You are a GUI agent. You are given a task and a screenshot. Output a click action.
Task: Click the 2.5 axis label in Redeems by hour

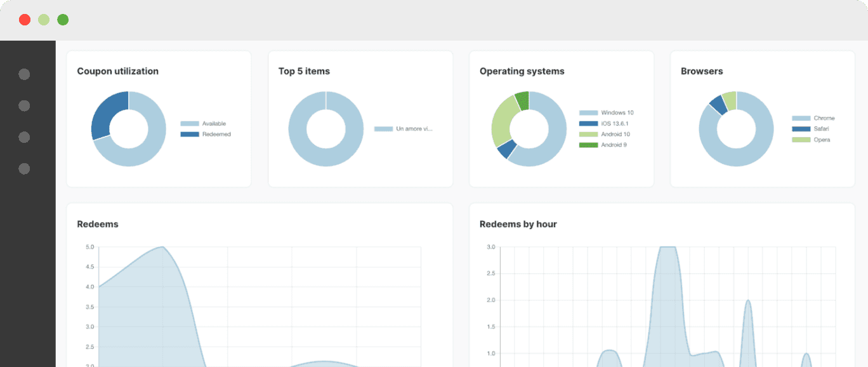(x=491, y=274)
